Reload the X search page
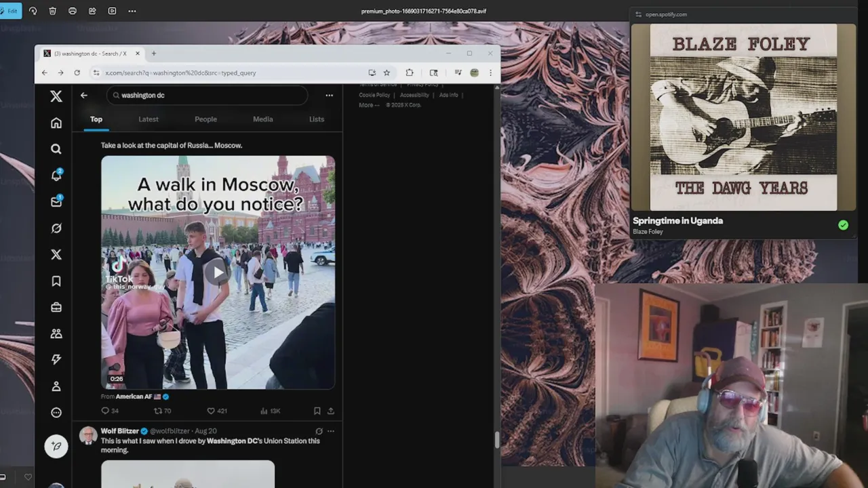Image resolution: width=868 pixels, height=488 pixels. pos(77,73)
